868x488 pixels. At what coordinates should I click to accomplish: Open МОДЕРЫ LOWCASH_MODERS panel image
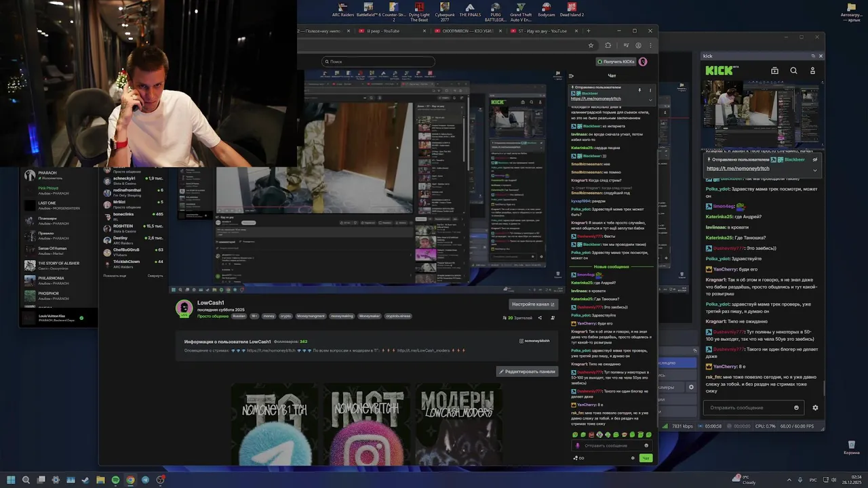459,424
